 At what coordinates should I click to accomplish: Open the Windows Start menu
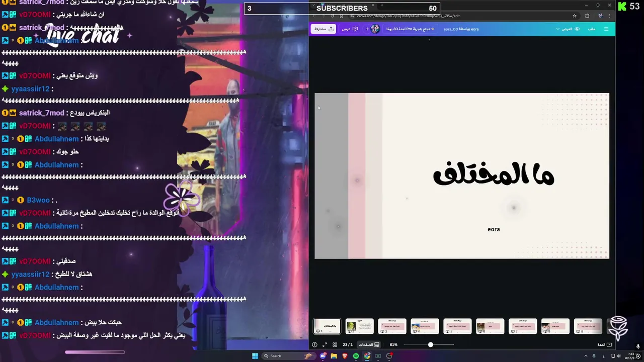[x=255, y=356]
